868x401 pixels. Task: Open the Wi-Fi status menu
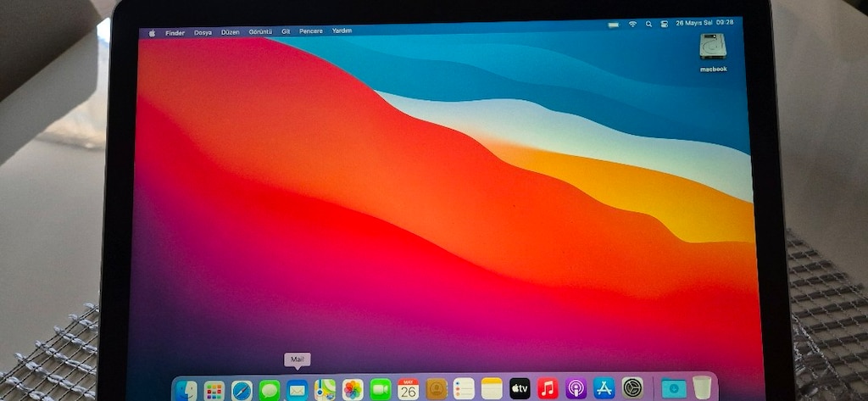click(632, 24)
